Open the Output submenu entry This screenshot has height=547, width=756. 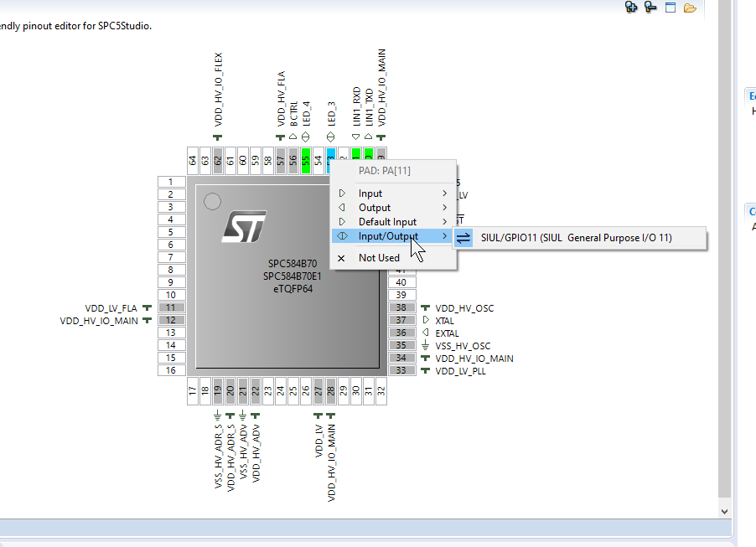(393, 208)
